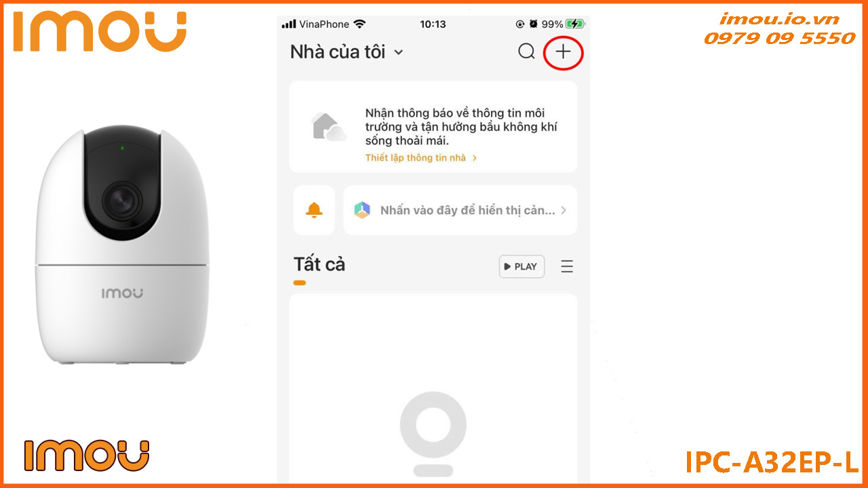The width and height of the screenshot is (868, 488).
Task: Tap the environment notification info card text
Action: pos(461,126)
